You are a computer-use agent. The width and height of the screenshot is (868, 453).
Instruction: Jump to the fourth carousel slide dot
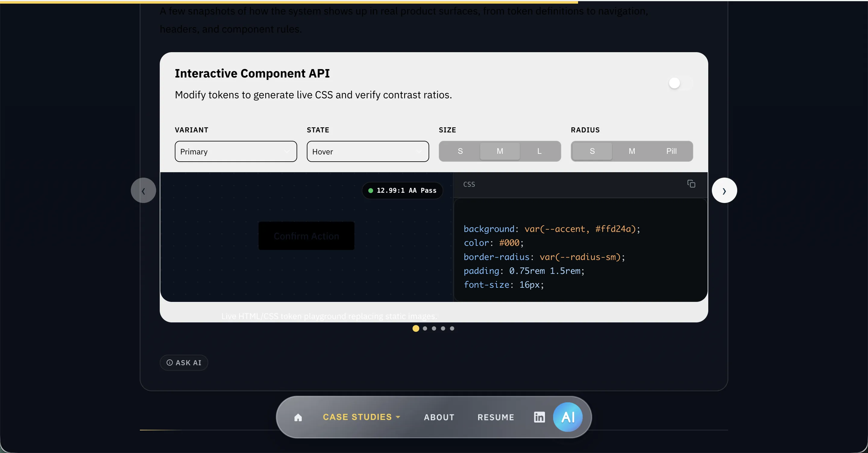(x=443, y=328)
